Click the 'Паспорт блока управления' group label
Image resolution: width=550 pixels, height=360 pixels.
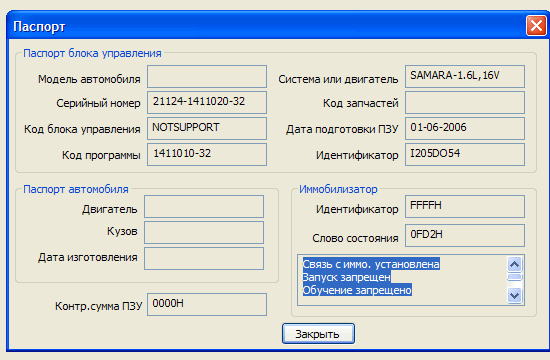point(92,53)
